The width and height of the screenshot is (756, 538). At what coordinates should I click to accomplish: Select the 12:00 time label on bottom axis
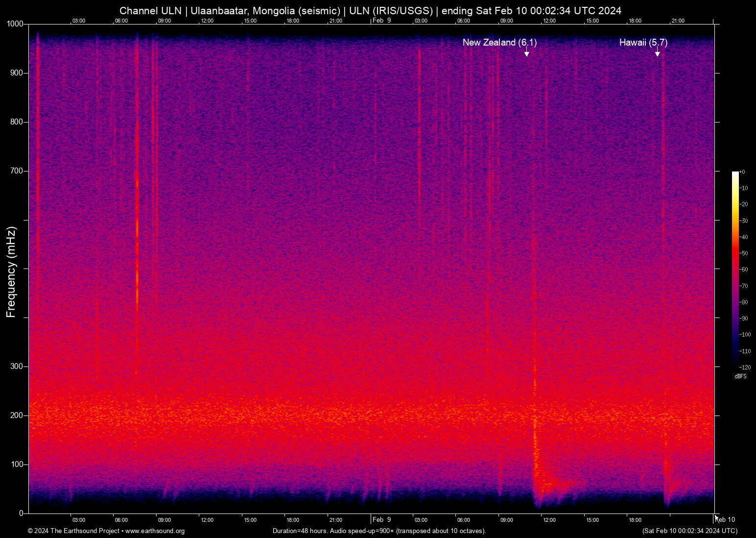tap(207, 520)
